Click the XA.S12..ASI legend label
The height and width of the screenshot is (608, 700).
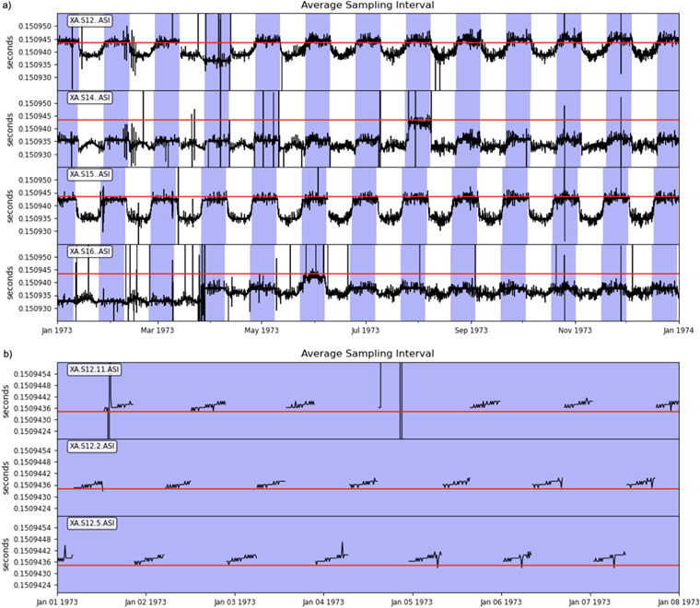click(x=89, y=20)
